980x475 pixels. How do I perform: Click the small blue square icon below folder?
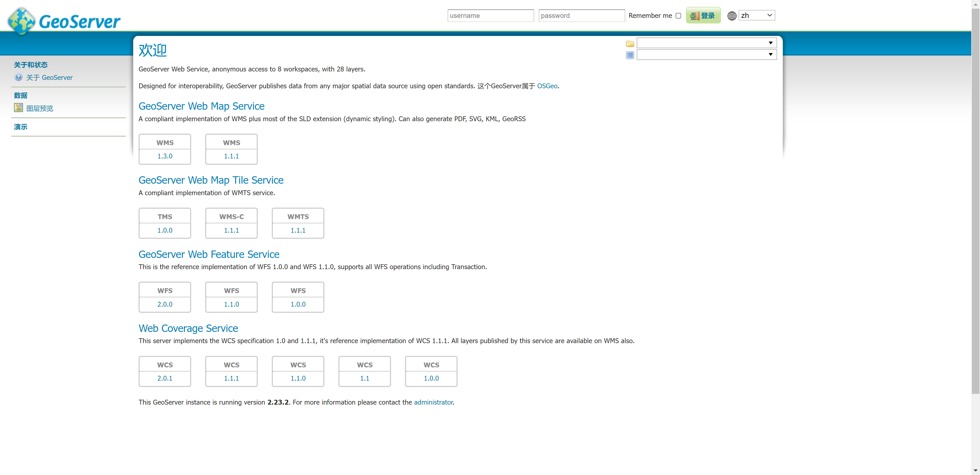point(630,55)
